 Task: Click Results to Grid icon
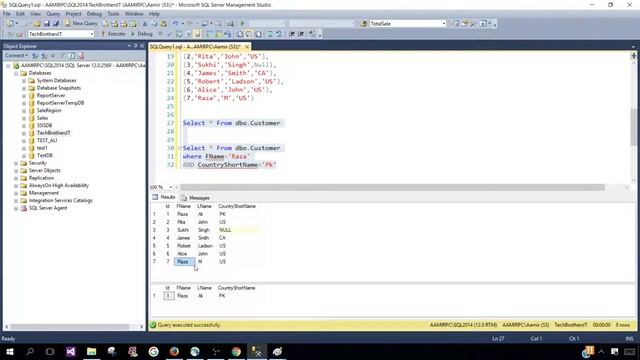point(249,34)
